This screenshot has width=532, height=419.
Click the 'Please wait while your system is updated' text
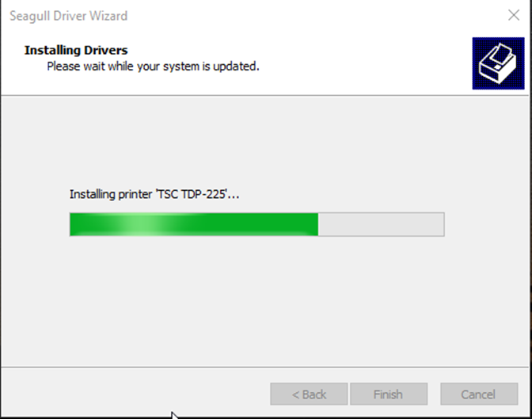tap(153, 67)
